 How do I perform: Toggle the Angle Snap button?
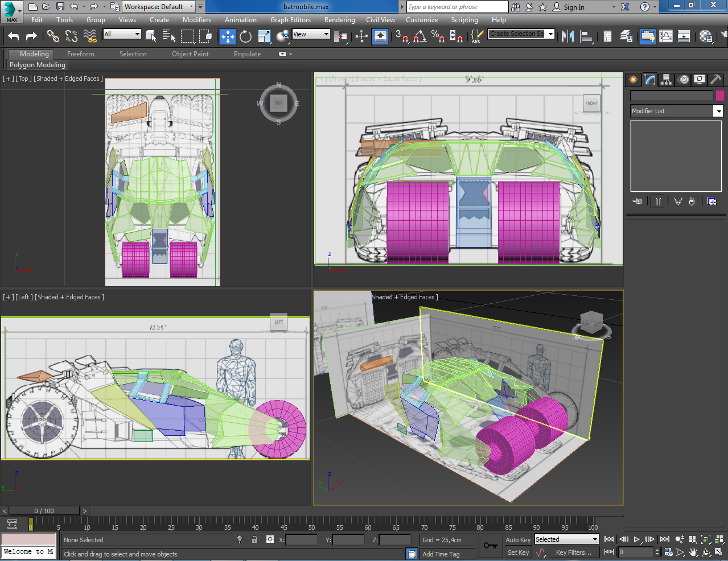pos(419,36)
